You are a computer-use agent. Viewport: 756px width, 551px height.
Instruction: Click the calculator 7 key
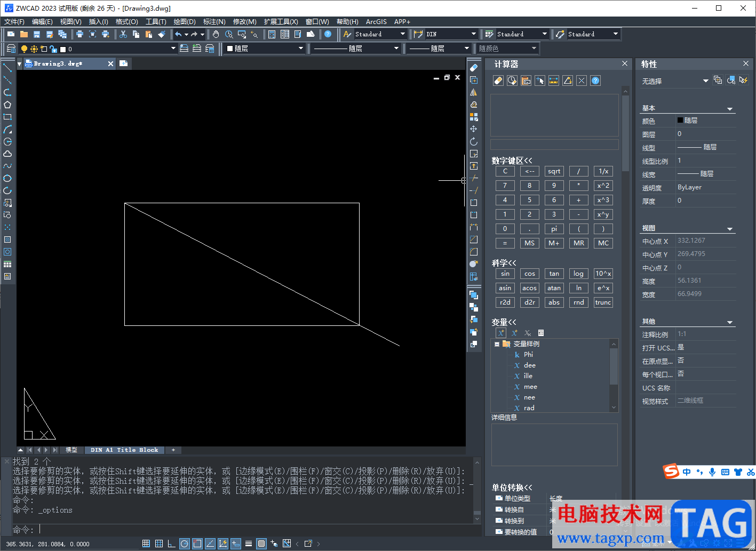(x=505, y=186)
